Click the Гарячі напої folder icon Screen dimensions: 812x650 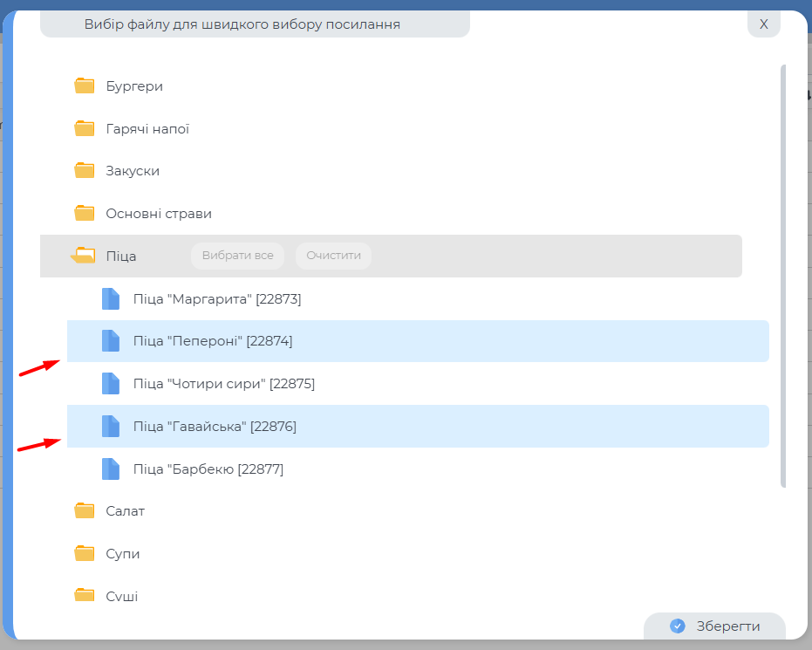pyautogui.click(x=85, y=128)
